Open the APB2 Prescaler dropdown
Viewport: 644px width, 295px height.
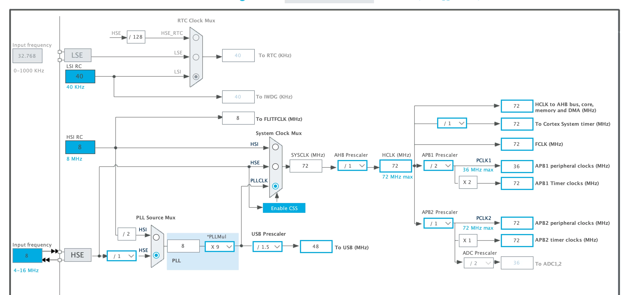438,223
